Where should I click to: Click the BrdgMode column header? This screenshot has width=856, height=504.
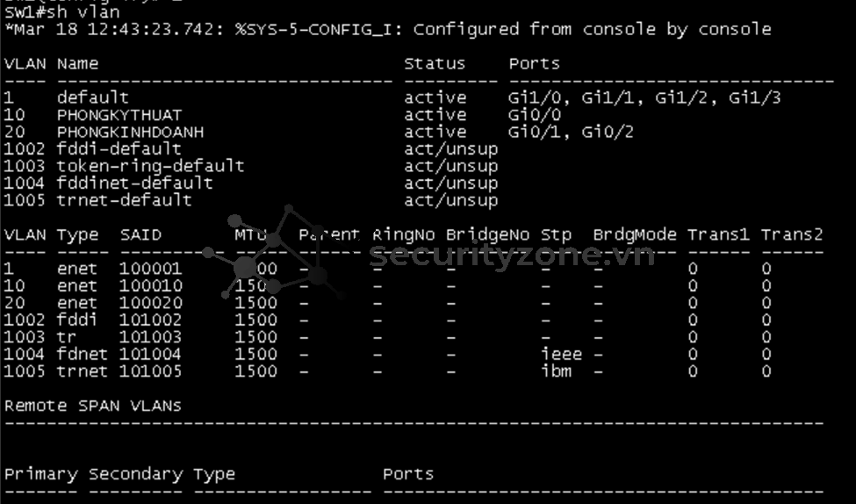(635, 234)
